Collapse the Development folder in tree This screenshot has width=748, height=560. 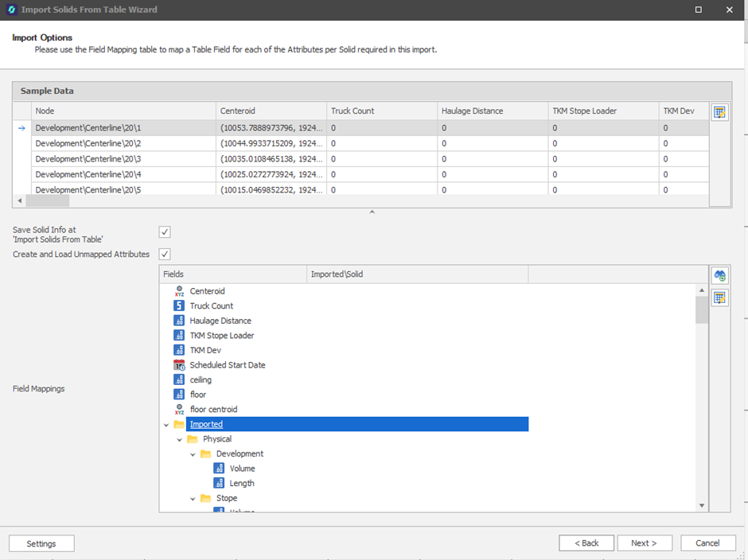coord(193,454)
